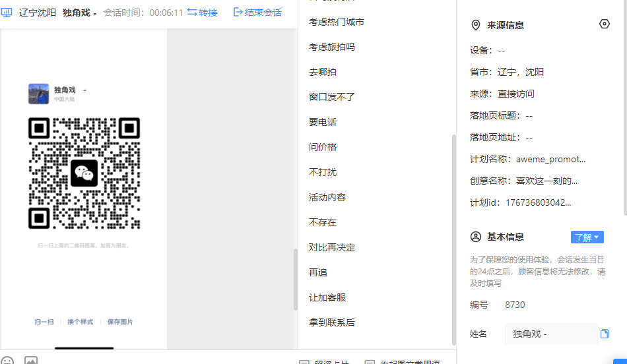The image size is (627, 364).
Task: Click the 创意名称 value text
Action: click(x=546, y=181)
